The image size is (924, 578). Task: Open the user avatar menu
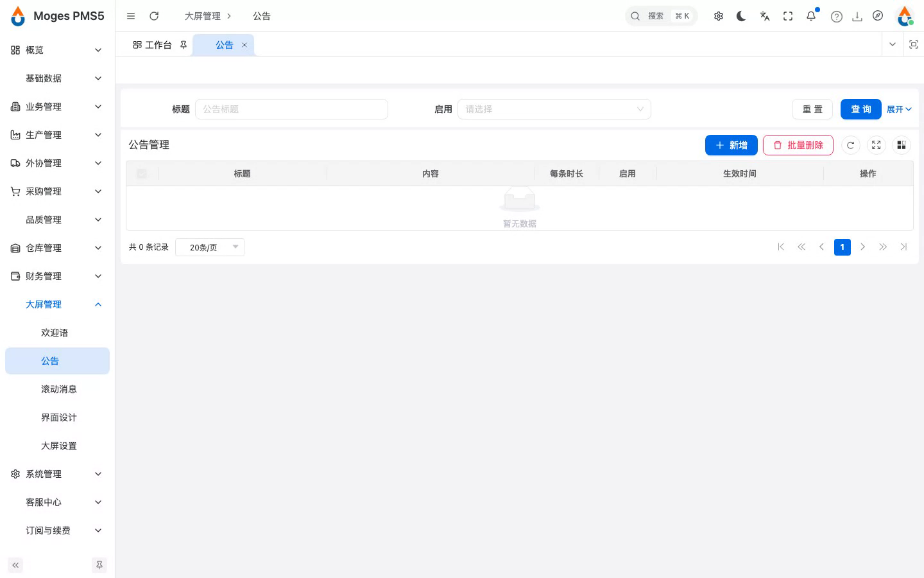coord(905,16)
